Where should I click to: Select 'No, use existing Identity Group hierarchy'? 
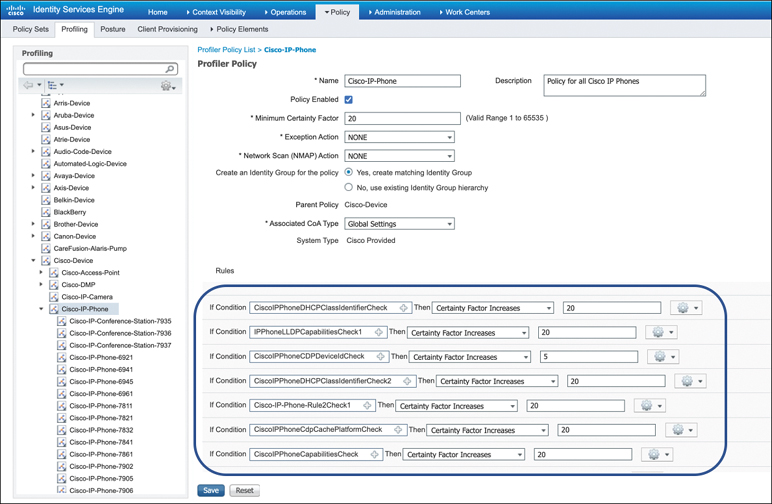(348, 187)
